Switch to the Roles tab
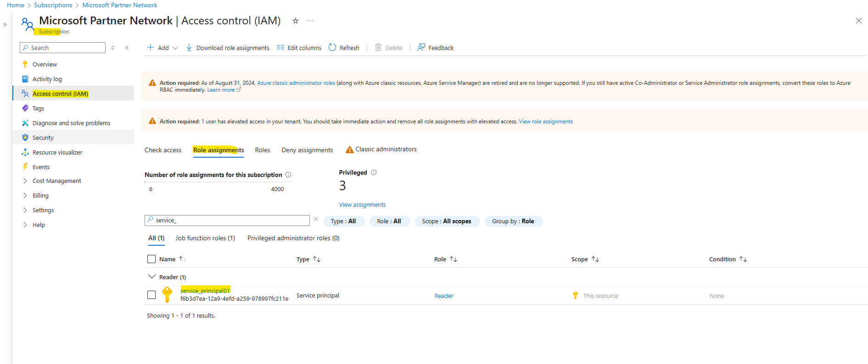Viewport: 868px width, 364px height. coord(263,150)
